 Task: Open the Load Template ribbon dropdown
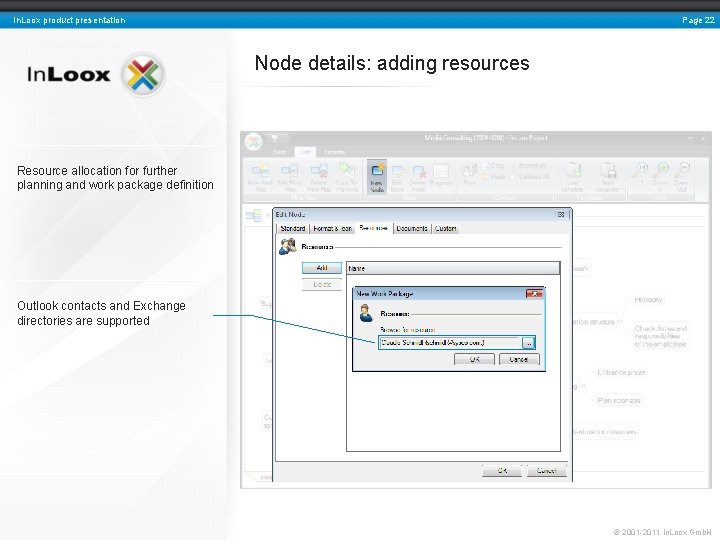[573, 177]
